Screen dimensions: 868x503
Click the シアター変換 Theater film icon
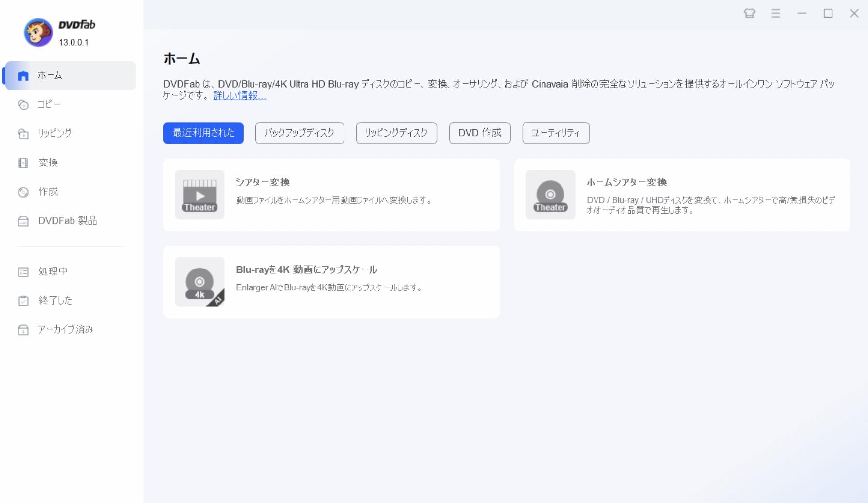[199, 195]
